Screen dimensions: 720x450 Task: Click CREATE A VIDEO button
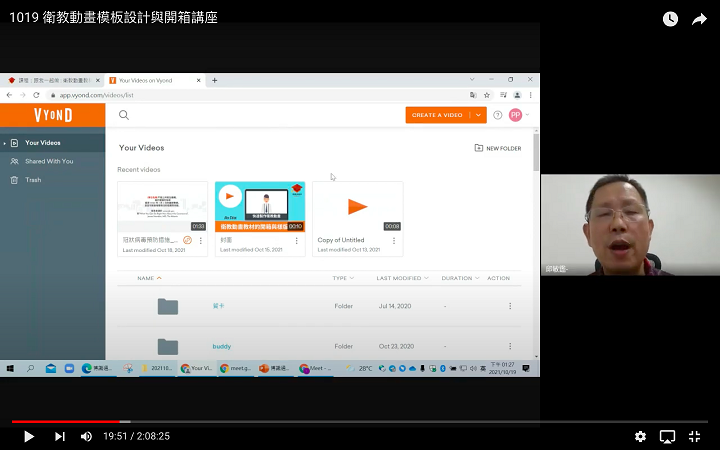[437, 115]
